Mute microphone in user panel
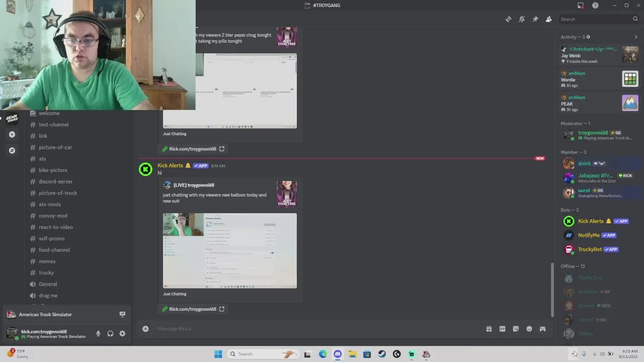644x362 pixels. tap(98, 333)
